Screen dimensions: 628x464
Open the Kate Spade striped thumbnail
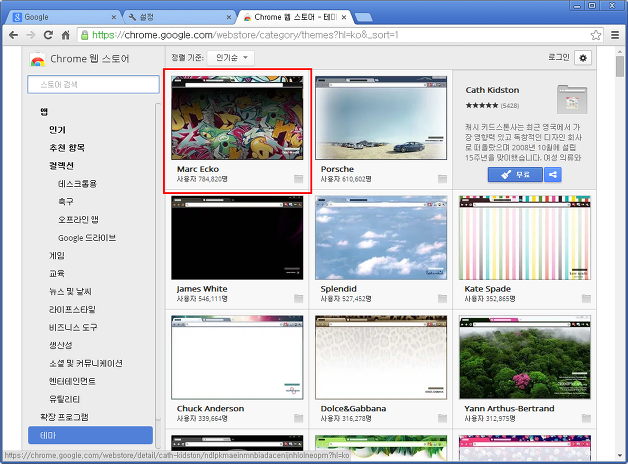pos(525,237)
